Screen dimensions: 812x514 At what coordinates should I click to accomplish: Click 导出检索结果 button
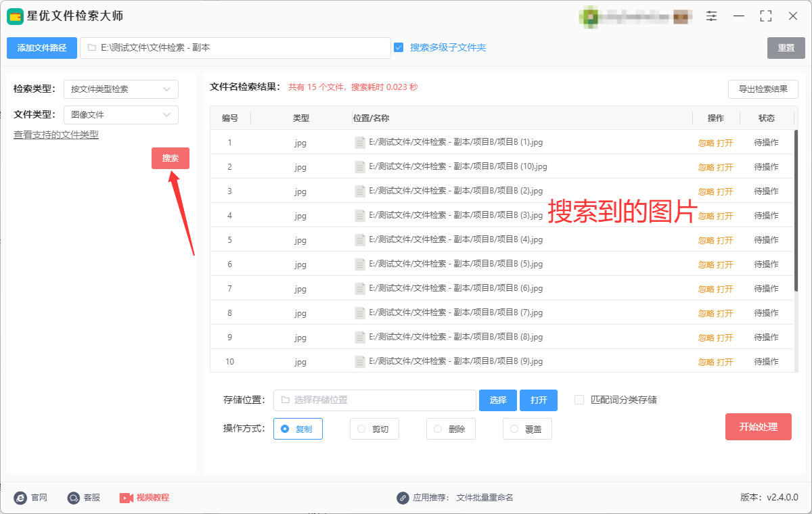(x=763, y=89)
